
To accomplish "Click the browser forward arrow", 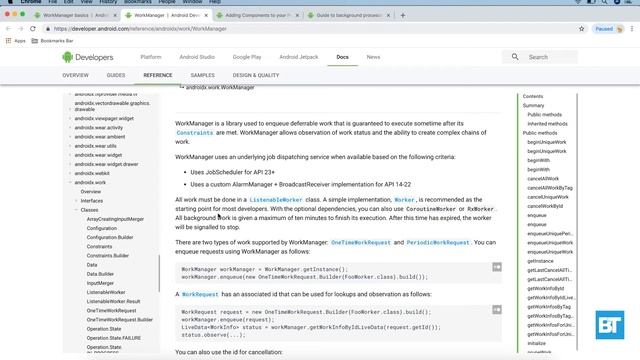I will (20, 29).
